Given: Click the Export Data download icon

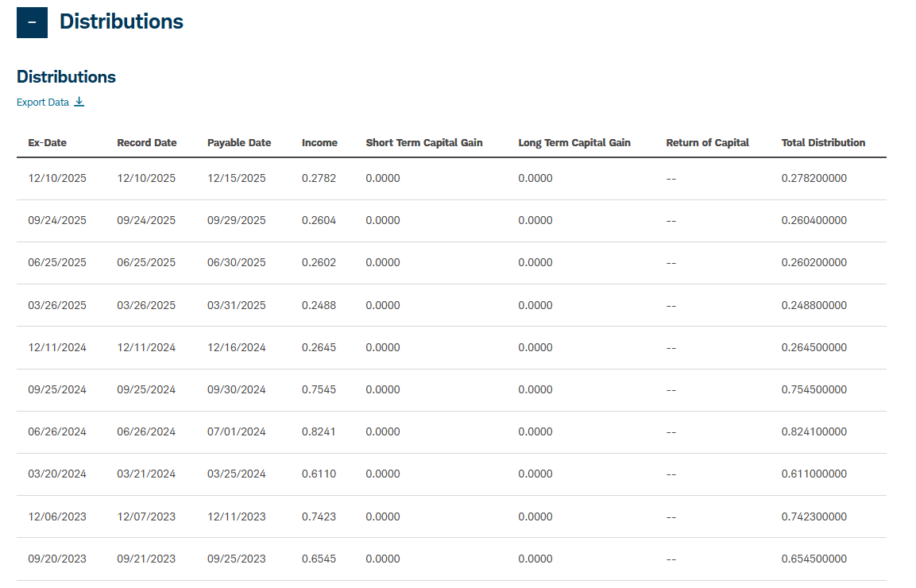Looking at the screenshot, I should pyautogui.click(x=79, y=102).
